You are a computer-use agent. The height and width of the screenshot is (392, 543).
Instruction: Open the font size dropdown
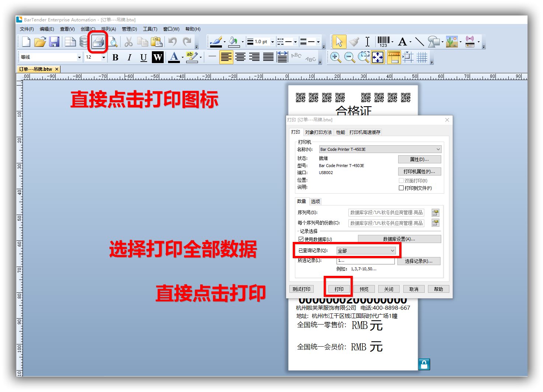pos(104,57)
